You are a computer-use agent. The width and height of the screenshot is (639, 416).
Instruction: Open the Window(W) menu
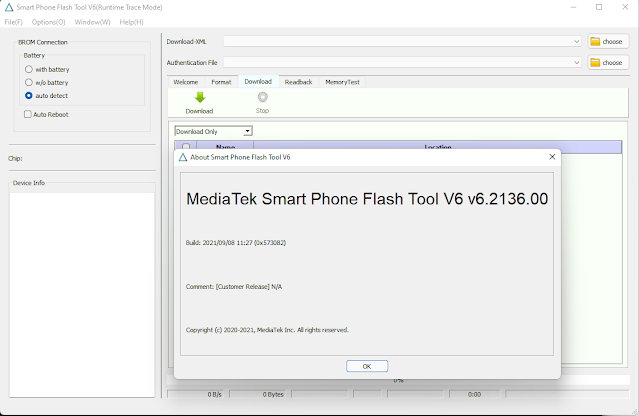[x=93, y=22]
